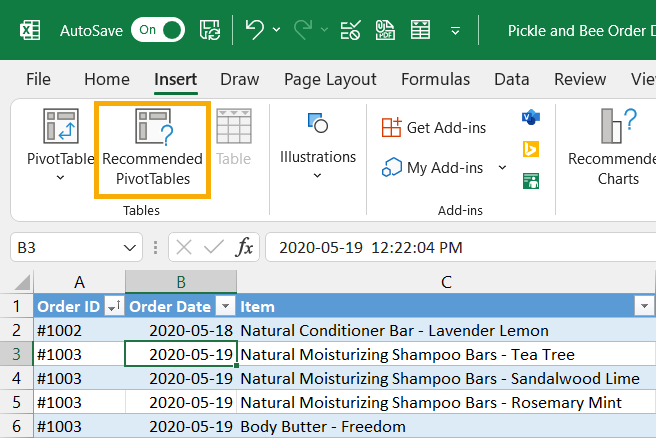Click the PDF export icon

pyautogui.click(x=385, y=30)
